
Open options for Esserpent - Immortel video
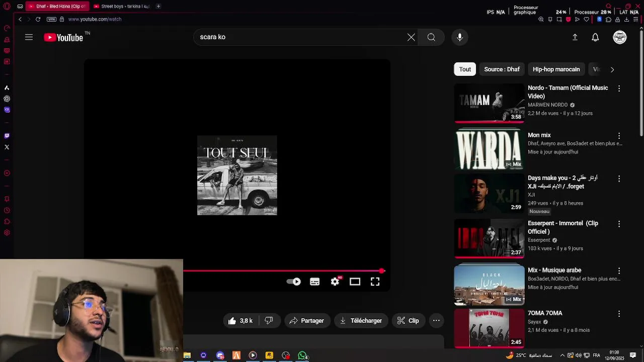pyautogui.click(x=619, y=224)
